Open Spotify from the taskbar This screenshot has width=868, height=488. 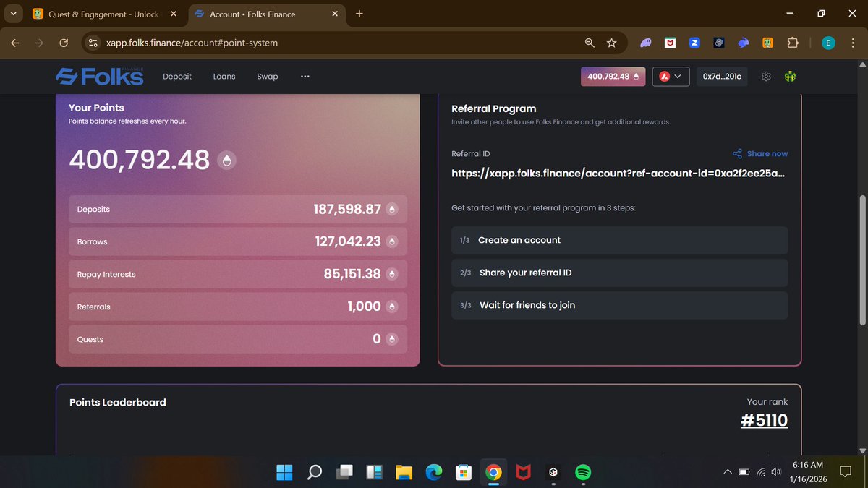tap(583, 472)
